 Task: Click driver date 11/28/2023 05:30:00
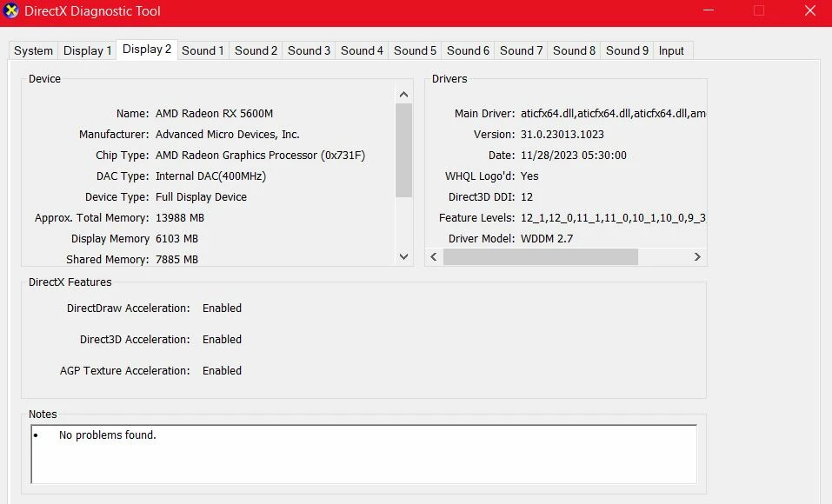click(x=574, y=156)
